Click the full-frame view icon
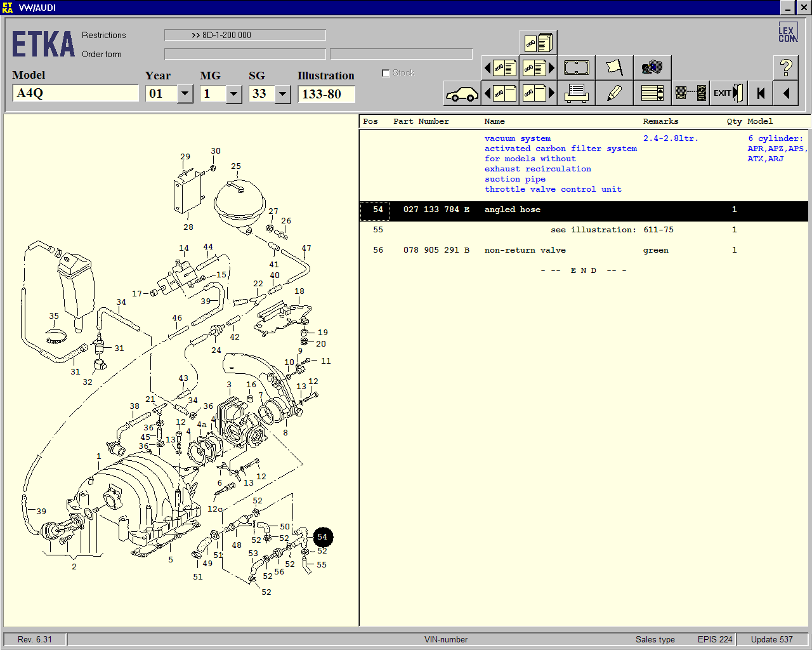Screen dimensions: 812x650 (577, 67)
